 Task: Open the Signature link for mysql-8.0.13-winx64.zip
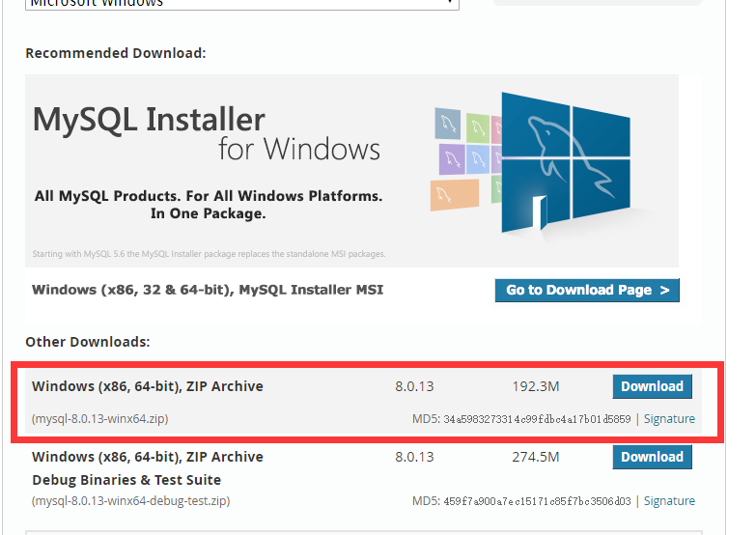tap(669, 419)
